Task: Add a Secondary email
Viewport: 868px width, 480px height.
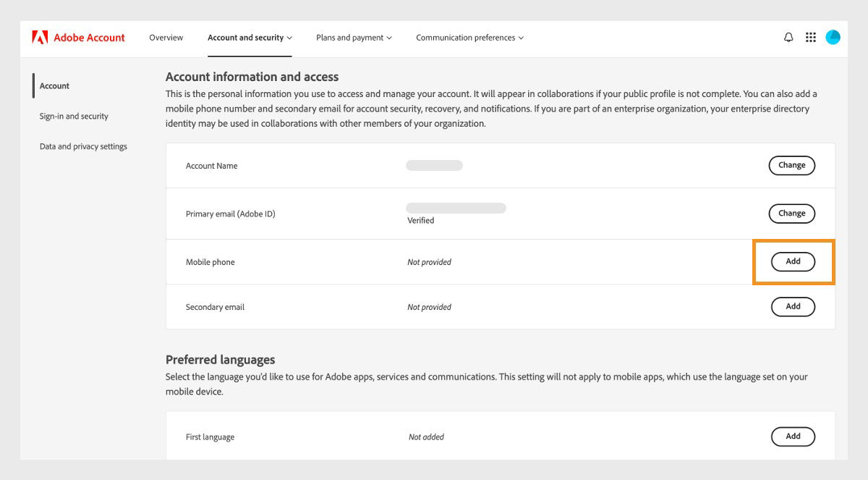Action: tap(793, 307)
